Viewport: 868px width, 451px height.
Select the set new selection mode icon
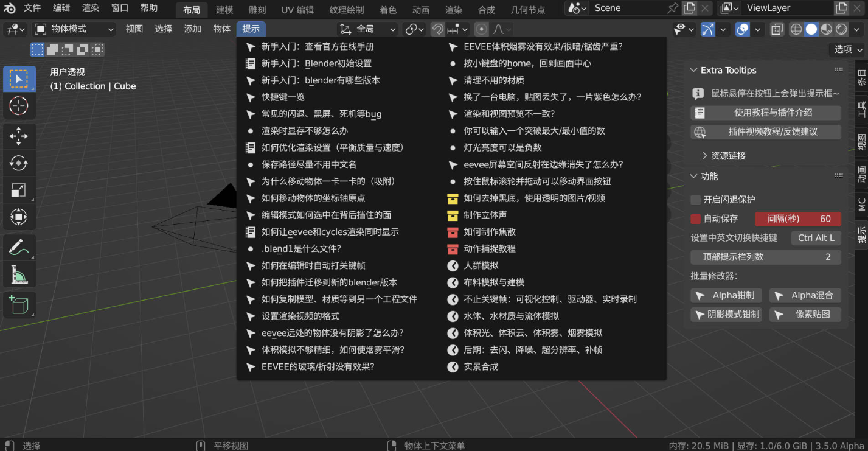38,50
